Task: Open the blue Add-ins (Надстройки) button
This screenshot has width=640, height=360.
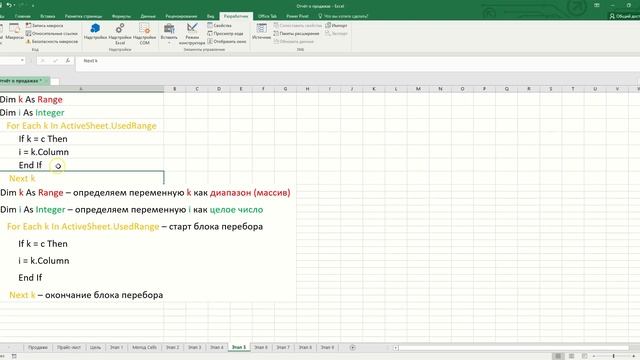Action: click(95, 32)
